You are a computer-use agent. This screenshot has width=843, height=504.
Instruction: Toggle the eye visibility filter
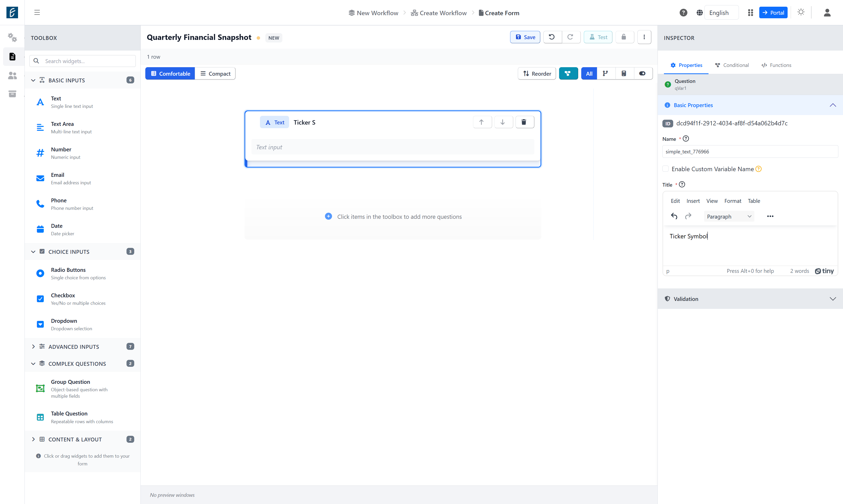point(643,73)
